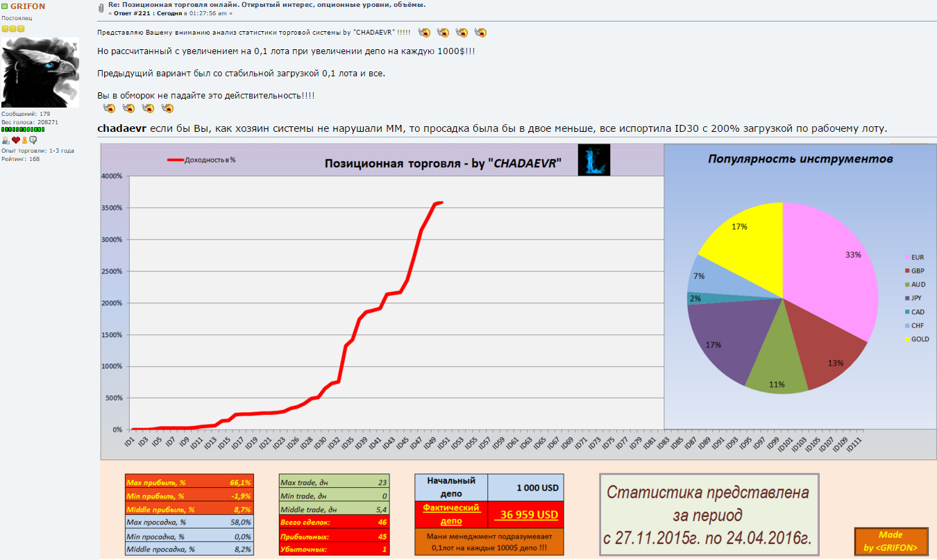Screen dimensions: 937x560
Task: Click the 3500% label on the y-axis
Action: [112, 208]
